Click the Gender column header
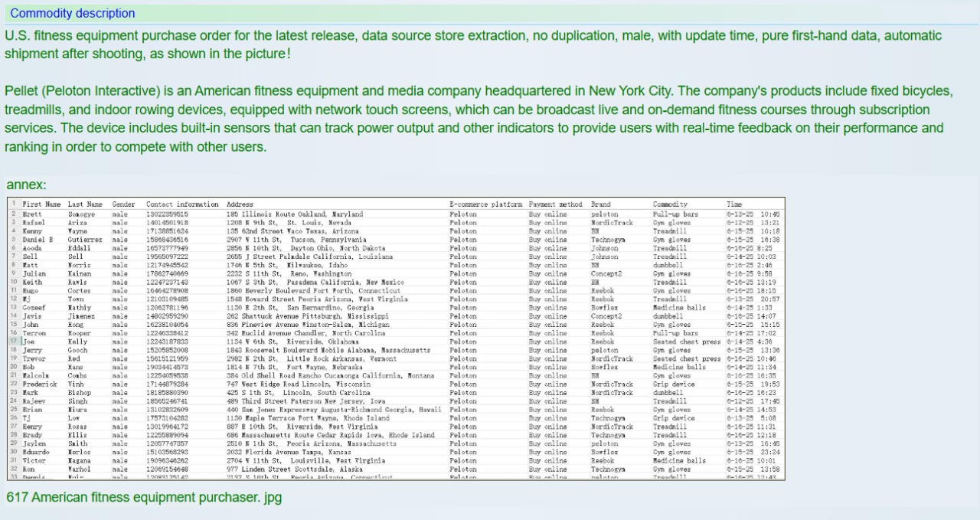This screenshot has height=520, width=980. point(123,204)
